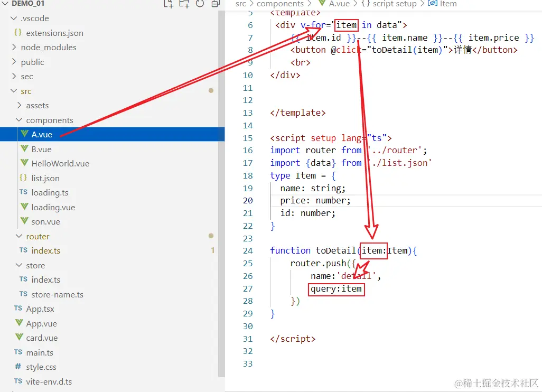This screenshot has height=392, width=542.
Task: Click the braces icon beside list.json
Action: tap(23, 178)
